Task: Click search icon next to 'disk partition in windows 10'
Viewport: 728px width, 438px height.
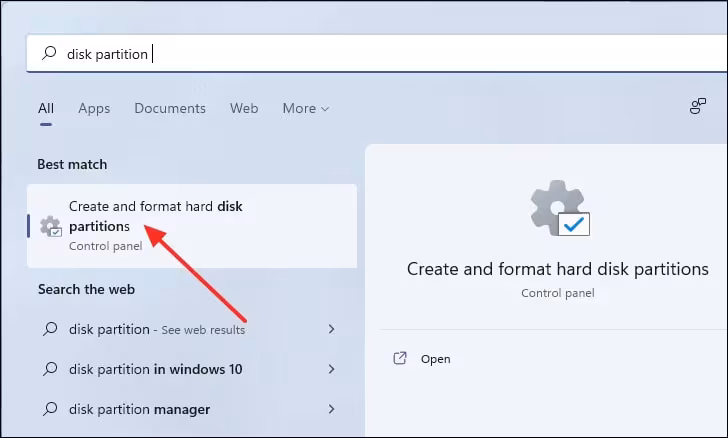Action: [x=49, y=369]
